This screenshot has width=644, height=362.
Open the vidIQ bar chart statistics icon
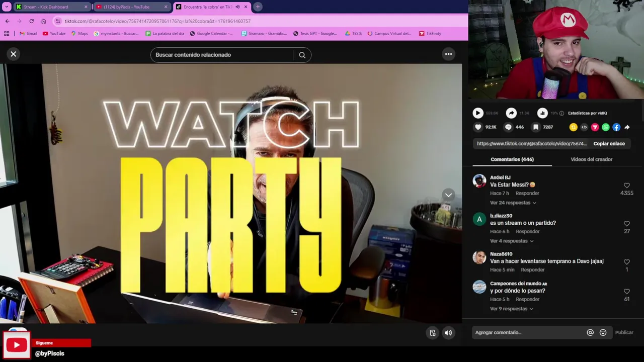click(542, 113)
